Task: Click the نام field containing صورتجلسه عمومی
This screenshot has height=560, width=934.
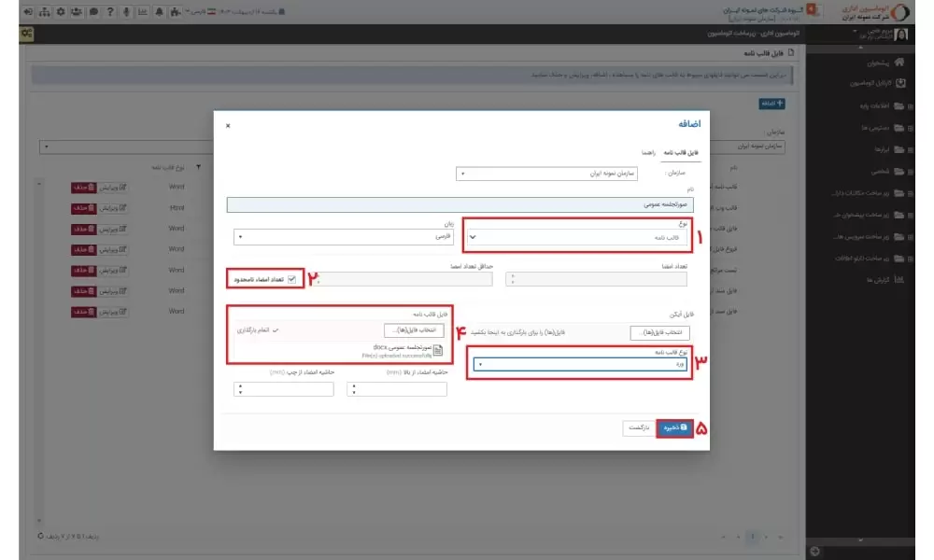Action: (x=462, y=203)
